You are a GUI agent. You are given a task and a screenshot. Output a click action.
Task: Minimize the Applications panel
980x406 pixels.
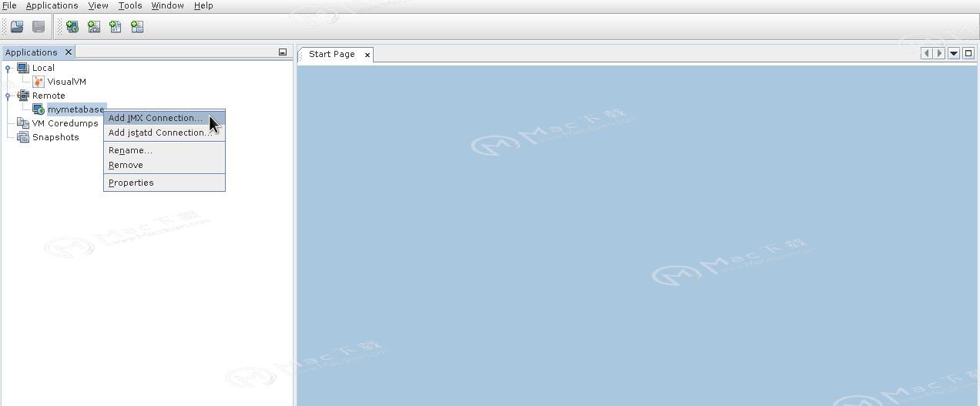click(283, 52)
